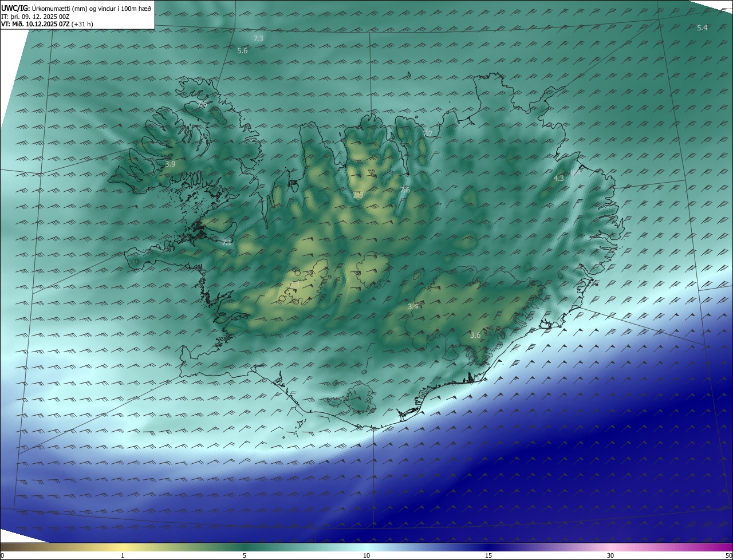Viewport: 733px width, 560px height.
Task: Click the '50' label on the colour scale
Action: [729, 555]
